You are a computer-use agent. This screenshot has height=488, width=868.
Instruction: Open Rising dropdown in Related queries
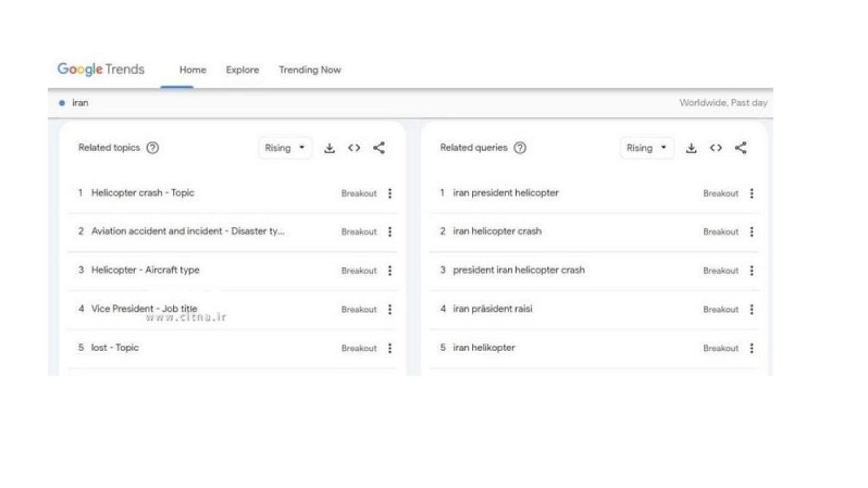click(647, 148)
